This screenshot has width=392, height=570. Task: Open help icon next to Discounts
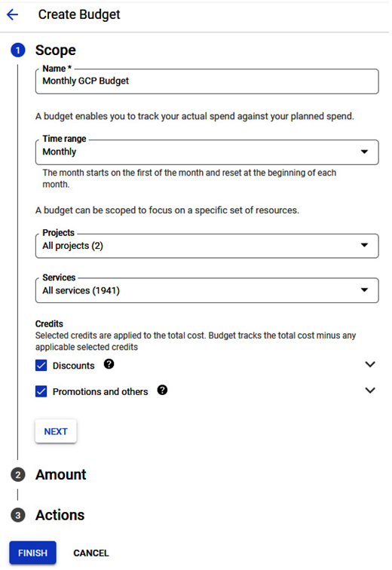click(109, 364)
